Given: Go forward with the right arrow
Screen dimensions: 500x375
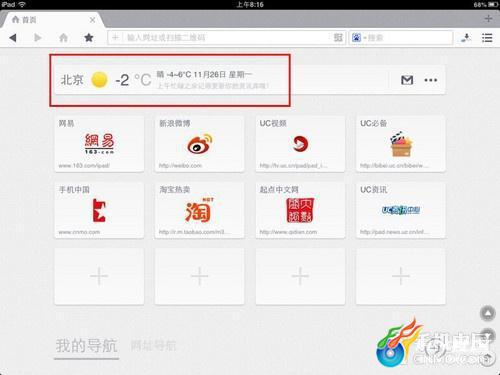Looking at the screenshot, I should (38, 38).
